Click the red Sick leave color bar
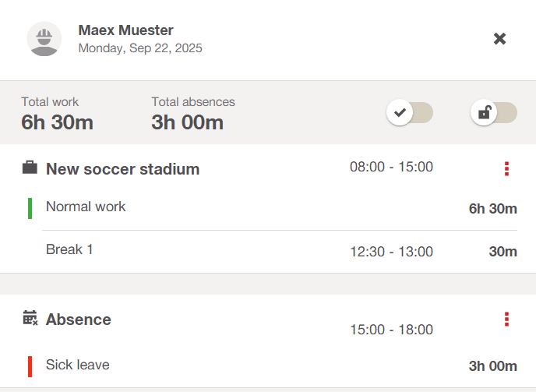This screenshot has height=392, width=536. pos(30,366)
